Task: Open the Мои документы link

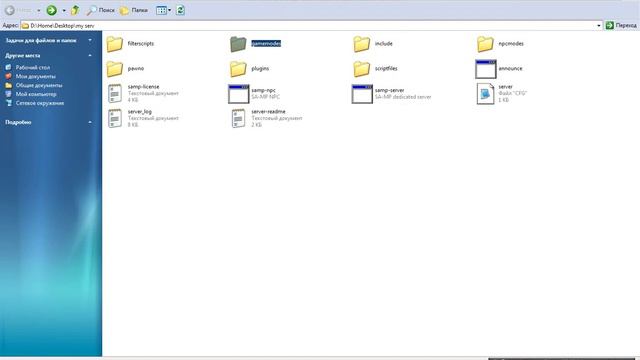Action: tap(36, 76)
